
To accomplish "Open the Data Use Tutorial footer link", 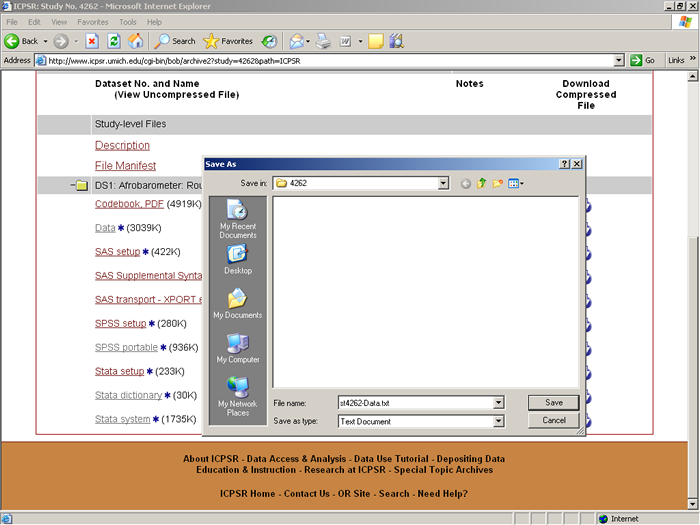I will 391,459.
